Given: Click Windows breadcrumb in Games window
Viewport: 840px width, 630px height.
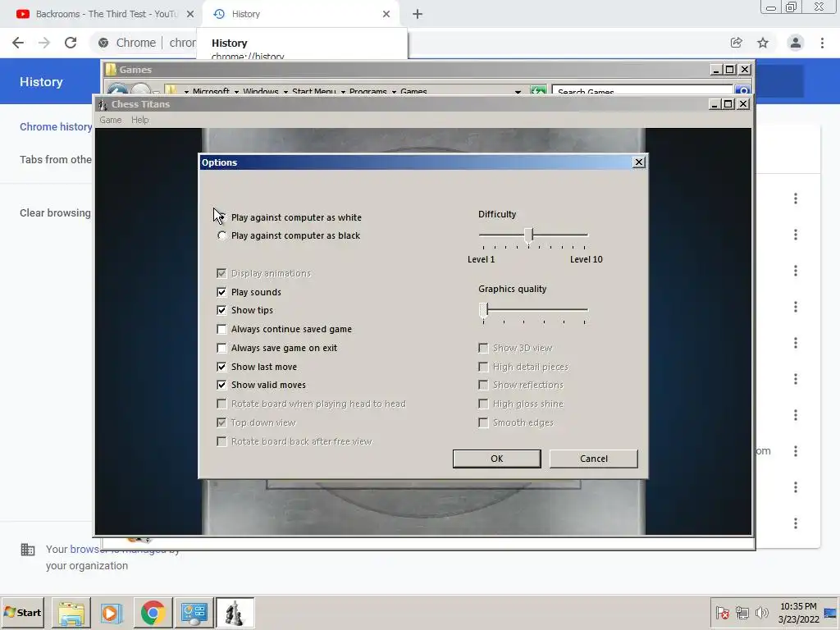Looking at the screenshot, I should [260, 92].
